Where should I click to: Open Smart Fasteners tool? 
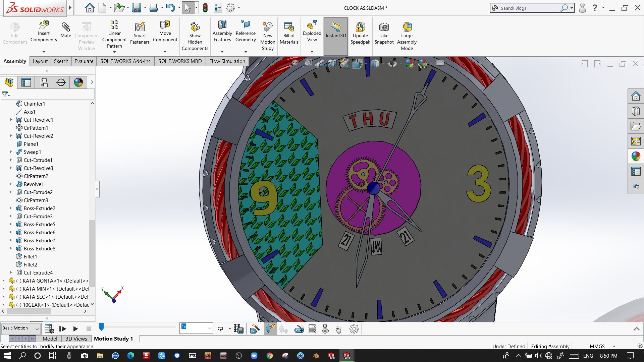(x=140, y=27)
